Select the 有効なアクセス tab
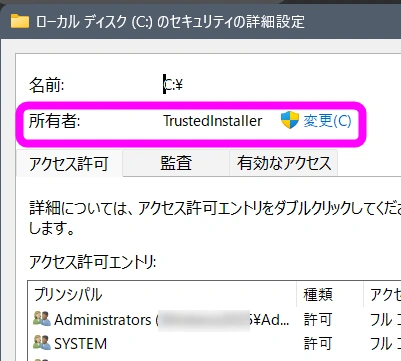This screenshot has height=361, width=401. point(284,163)
